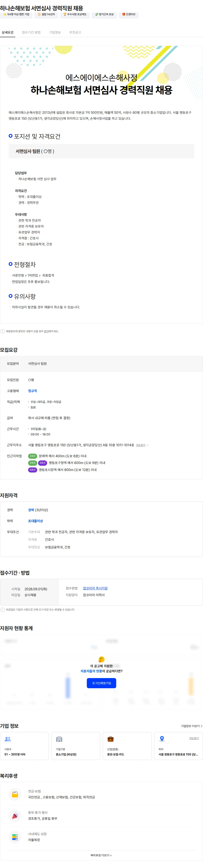The height and width of the screenshot is (868, 203).
Task: Click the 로그인/회원가입 button
Action: coord(101,683)
